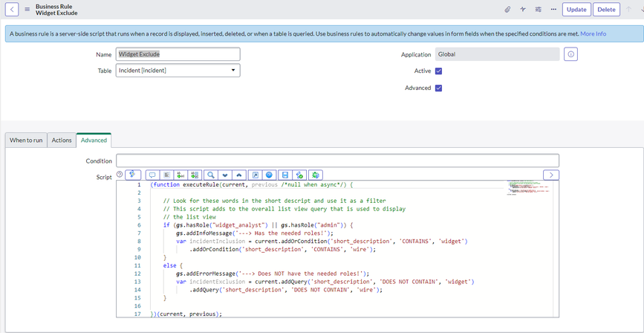Click the Name field Widget Exclude
This screenshot has height=333, width=644.
point(178,54)
